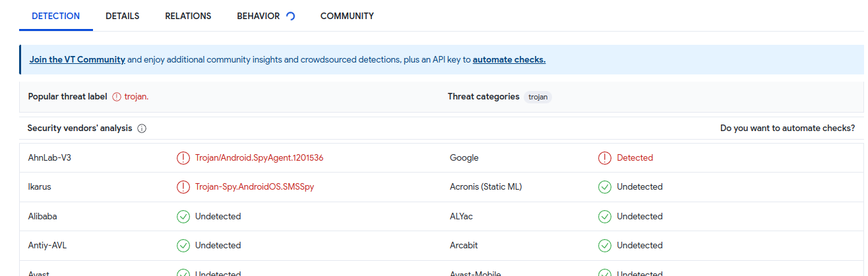The image size is (868, 276).
Task: Switch to the RELATIONS tab
Action: pyautogui.click(x=188, y=16)
